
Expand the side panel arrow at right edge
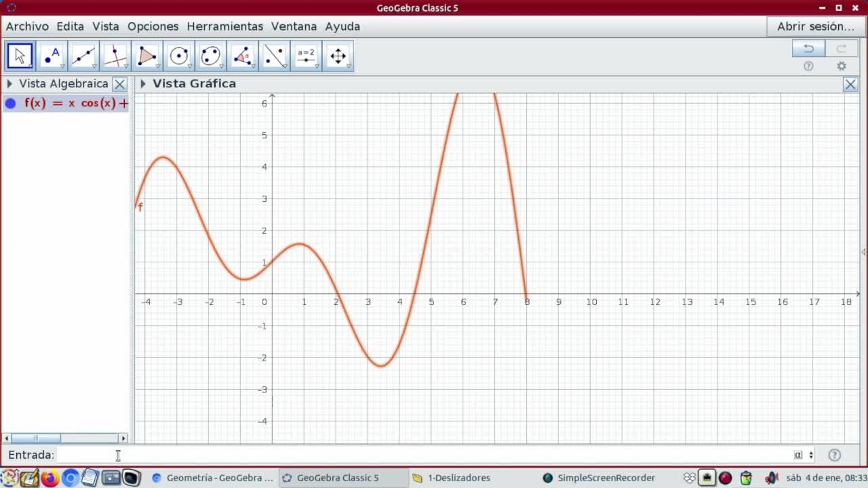click(863, 252)
